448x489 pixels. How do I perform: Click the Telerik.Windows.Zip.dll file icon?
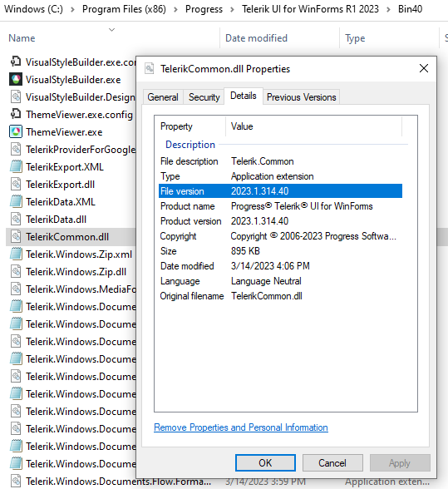(x=16, y=272)
